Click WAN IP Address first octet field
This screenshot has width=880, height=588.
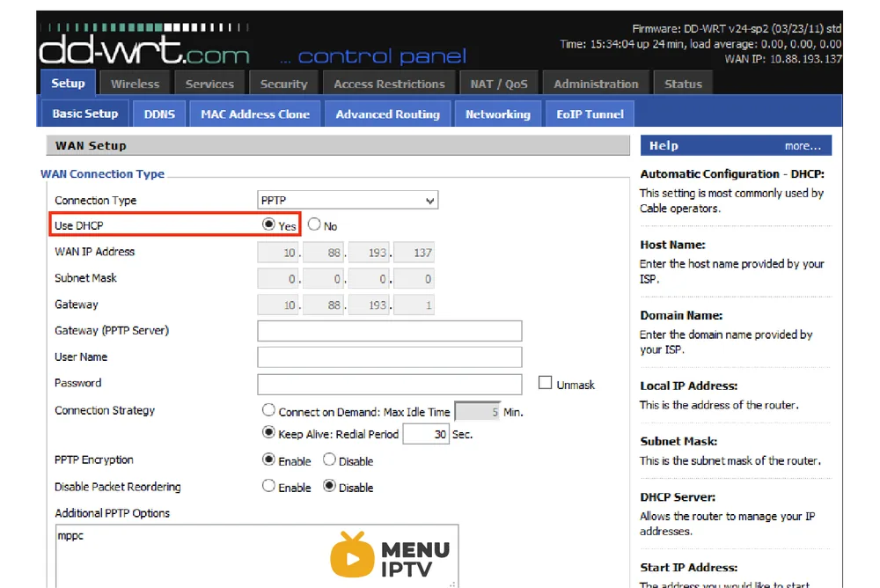(x=279, y=253)
